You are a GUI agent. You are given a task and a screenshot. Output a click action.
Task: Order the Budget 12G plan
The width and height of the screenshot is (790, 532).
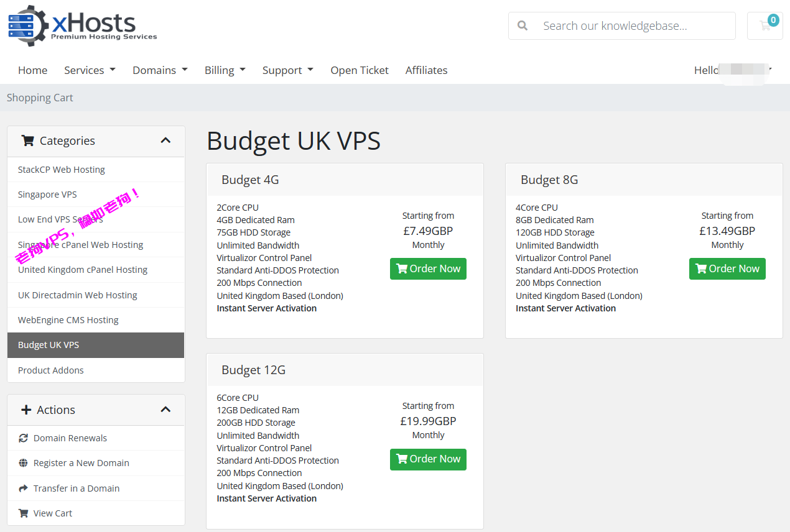click(428, 459)
